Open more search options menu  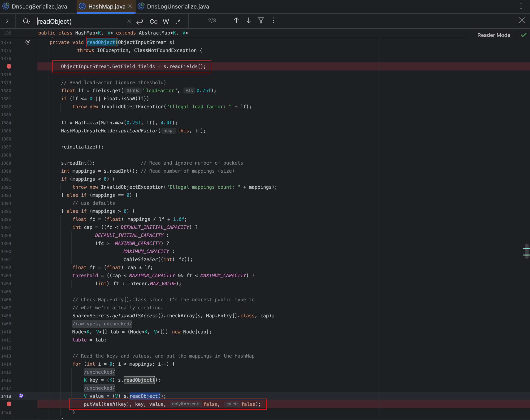click(273, 21)
